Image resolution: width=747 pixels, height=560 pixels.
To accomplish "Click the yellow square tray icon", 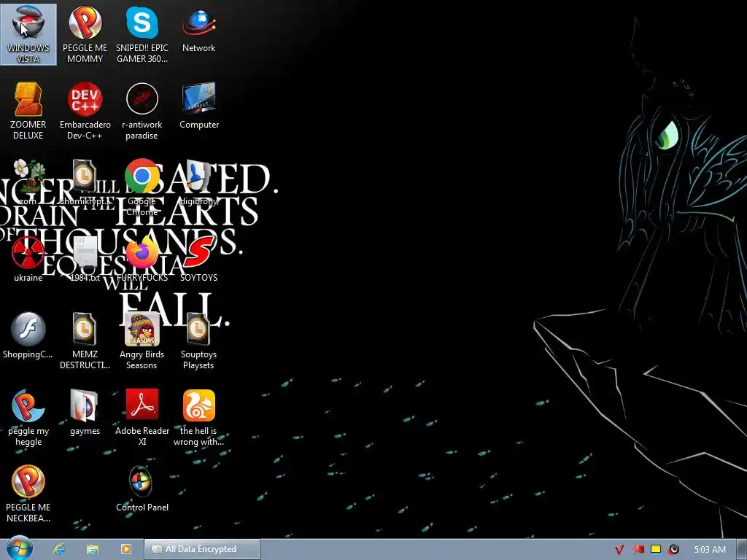I will tap(656, 550).
